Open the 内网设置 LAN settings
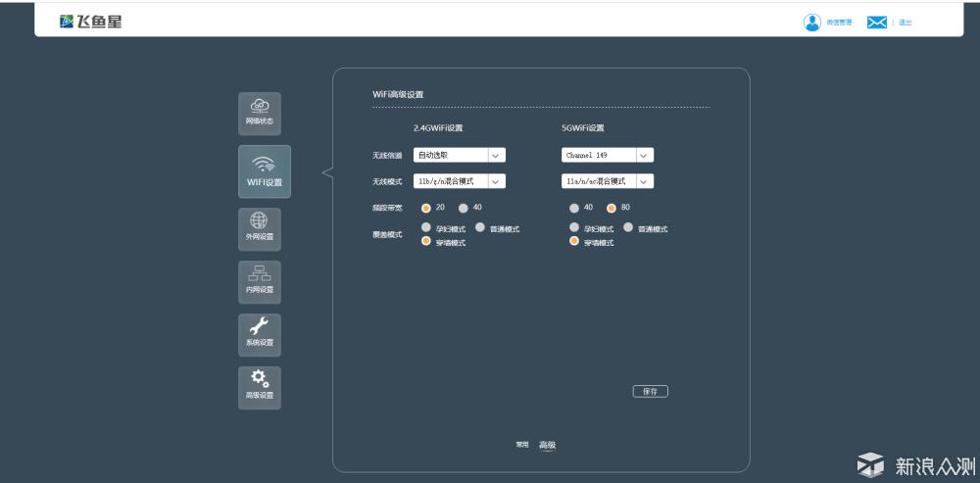 click(260, 282)
